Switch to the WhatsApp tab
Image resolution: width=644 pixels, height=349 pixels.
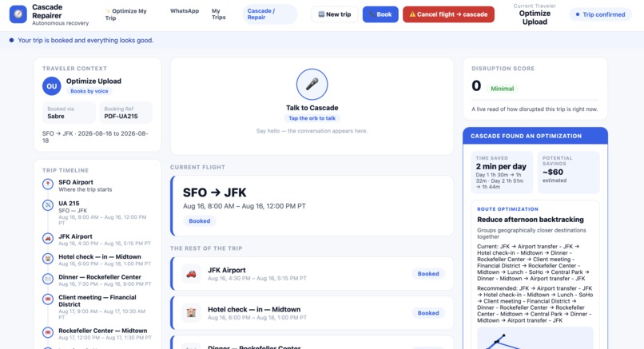185,11
